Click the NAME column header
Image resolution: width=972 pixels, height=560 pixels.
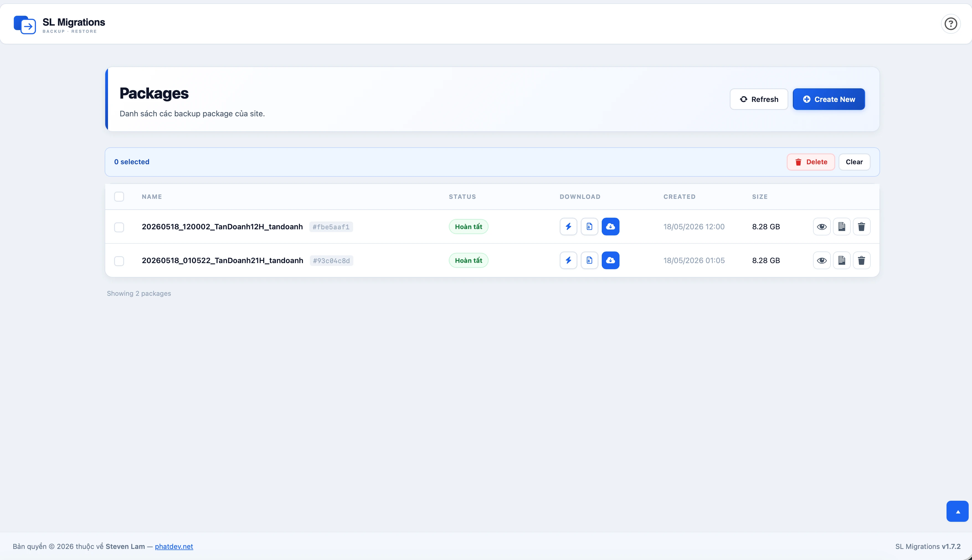(152, 197)
